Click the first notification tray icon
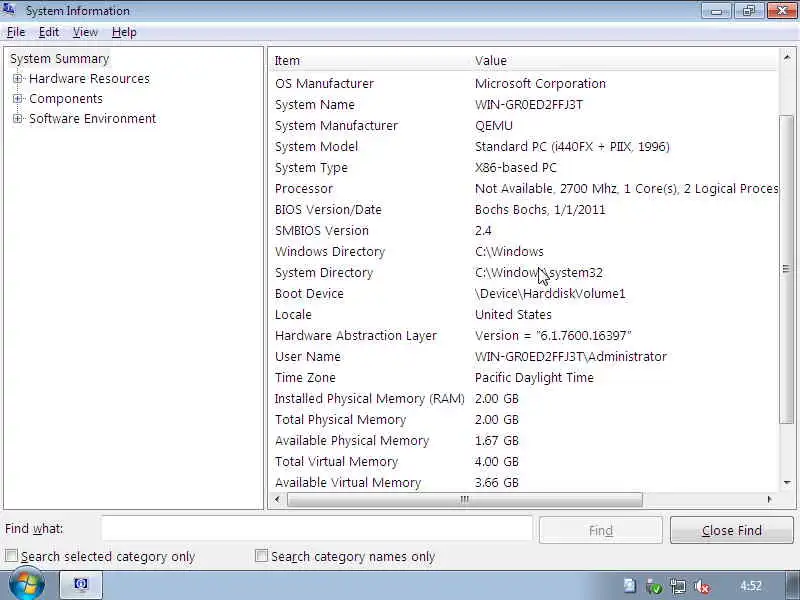The width and height of the screenshot is (800, 600). pyautogui.click(x=630, y=586)
